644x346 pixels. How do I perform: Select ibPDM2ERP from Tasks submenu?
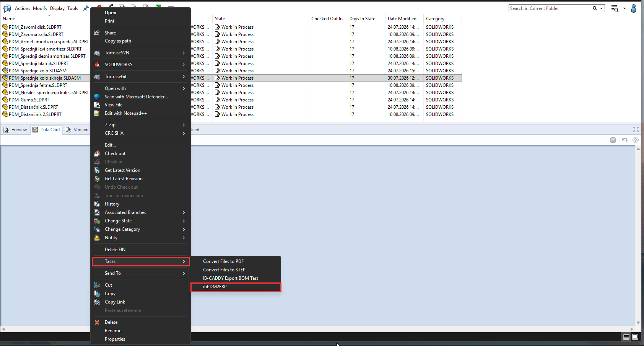236,287
